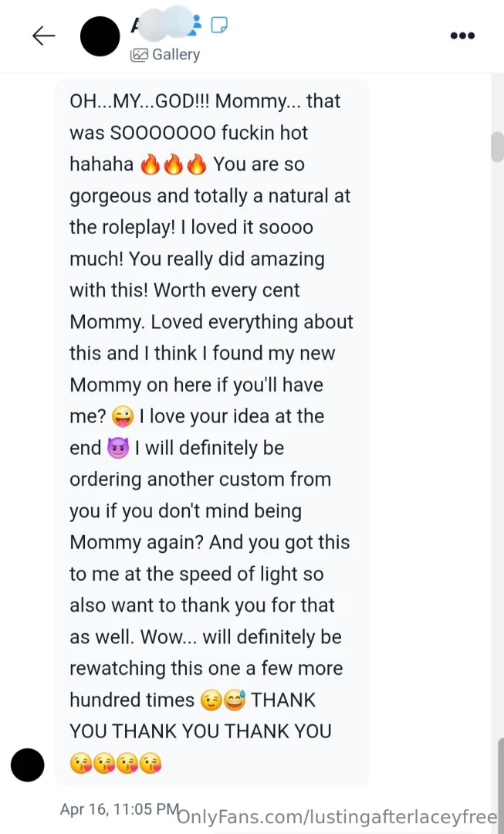Click the Gallery picture icon
Image resolution: width=504 pixels, height=834 pixels.
[x=139, y=54]
